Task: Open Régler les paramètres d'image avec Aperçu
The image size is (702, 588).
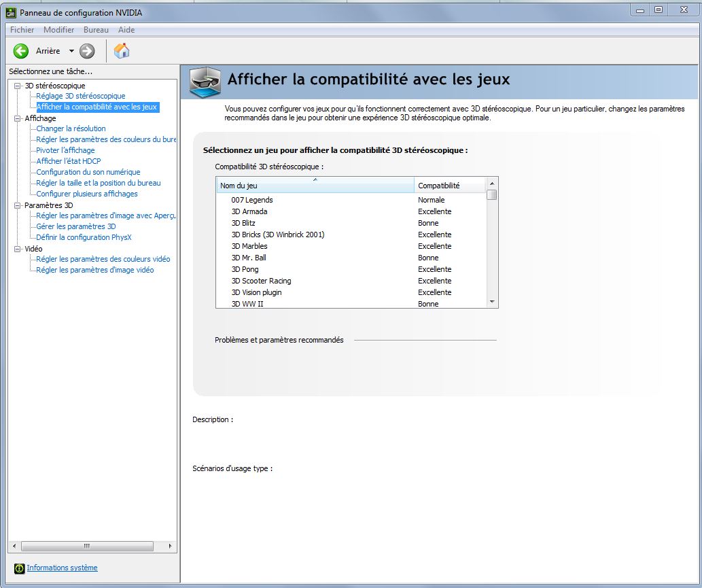Action: [106, 215]
